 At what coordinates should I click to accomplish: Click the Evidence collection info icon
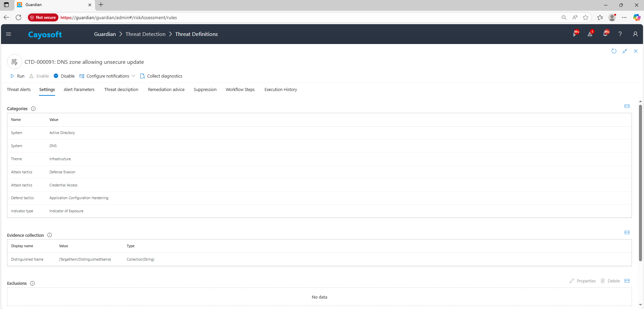49,235
